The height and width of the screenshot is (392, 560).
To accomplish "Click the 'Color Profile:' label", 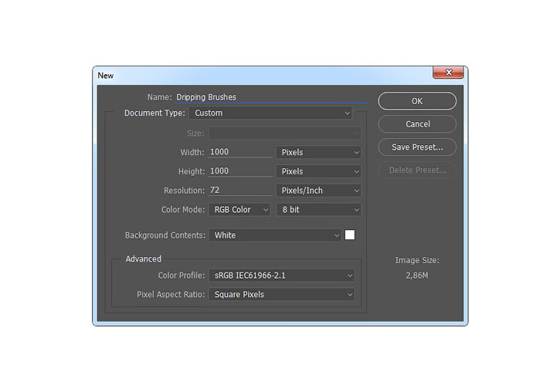I will (182, 275).
